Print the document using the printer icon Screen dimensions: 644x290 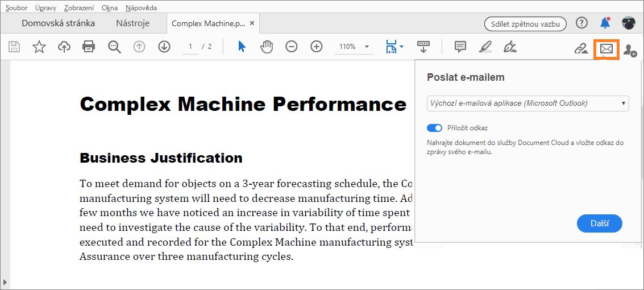coord(89,47)
